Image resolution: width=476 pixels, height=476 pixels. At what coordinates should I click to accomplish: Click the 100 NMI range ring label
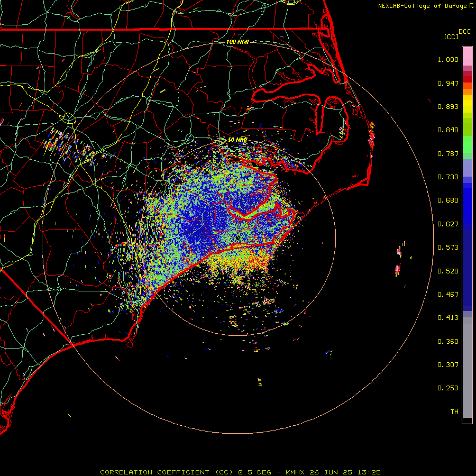(237, 42)
